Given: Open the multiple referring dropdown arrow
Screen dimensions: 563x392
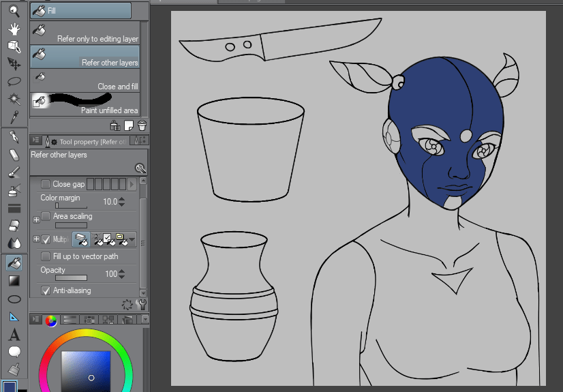Looking at the screenshot, I should pos(132,239).
